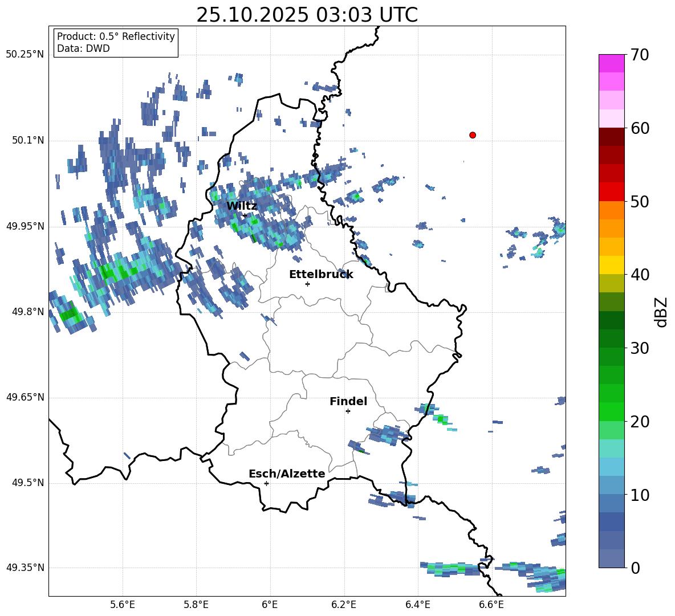Click the 49.5°N latitude label
This screenshot has height=616, width=675.
pos(29,483)
